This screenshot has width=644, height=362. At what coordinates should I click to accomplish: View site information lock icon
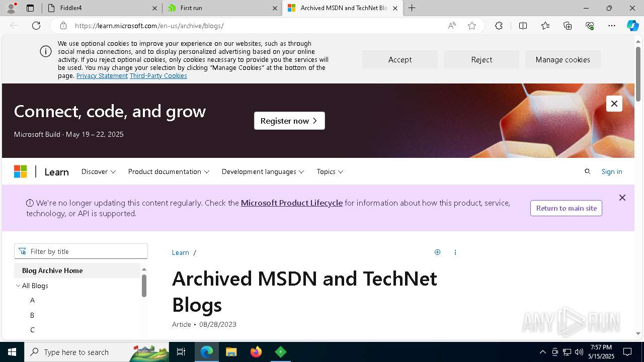click(63, 26)
